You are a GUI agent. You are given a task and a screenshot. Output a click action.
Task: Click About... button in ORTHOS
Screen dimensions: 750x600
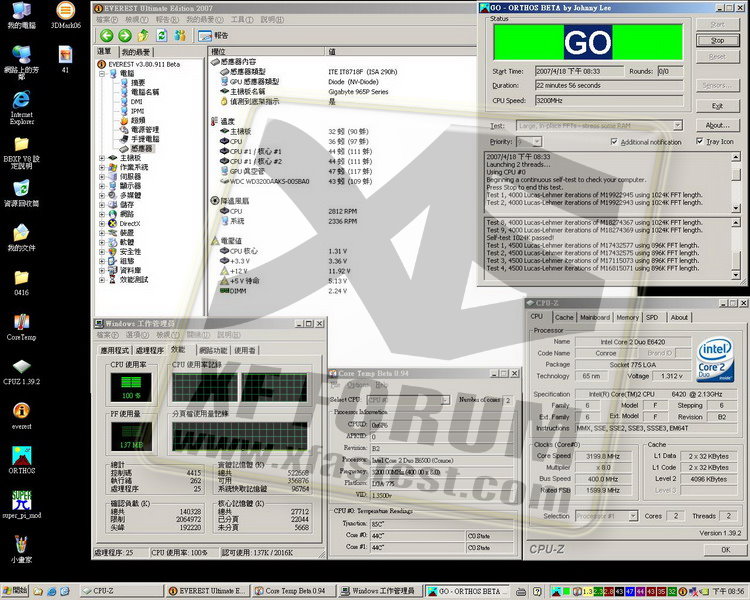717,125
